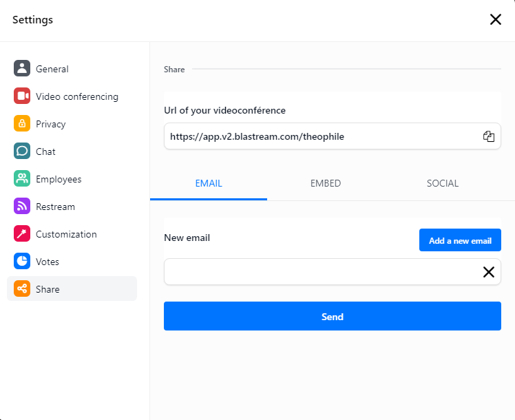Copy the videoconference URL to clipboard
The height and width of the screenshot is (420, 515).
click(x=488, y=136)
